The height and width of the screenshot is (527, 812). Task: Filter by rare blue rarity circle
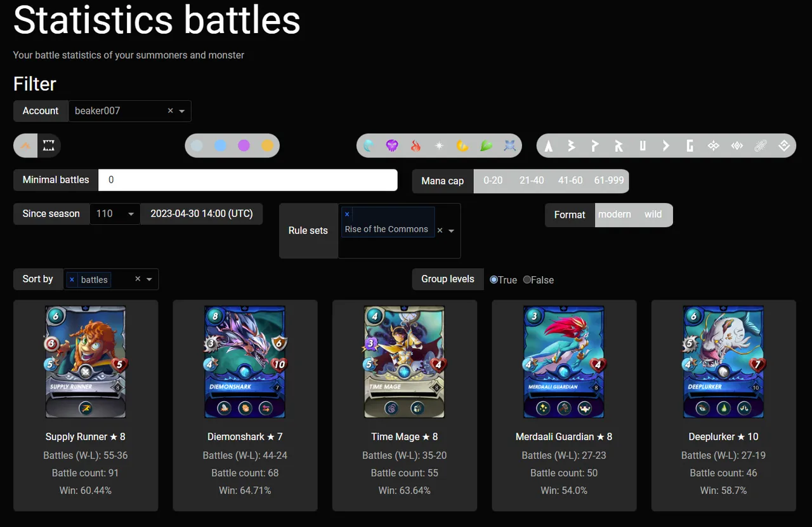click(220, 146)
